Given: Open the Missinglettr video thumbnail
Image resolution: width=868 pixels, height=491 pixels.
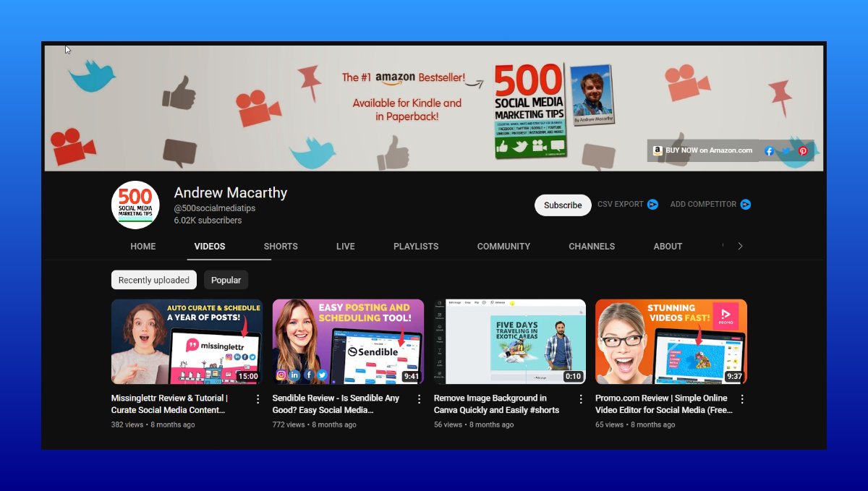Looking at the screenshot, I should tap(187, 341).
